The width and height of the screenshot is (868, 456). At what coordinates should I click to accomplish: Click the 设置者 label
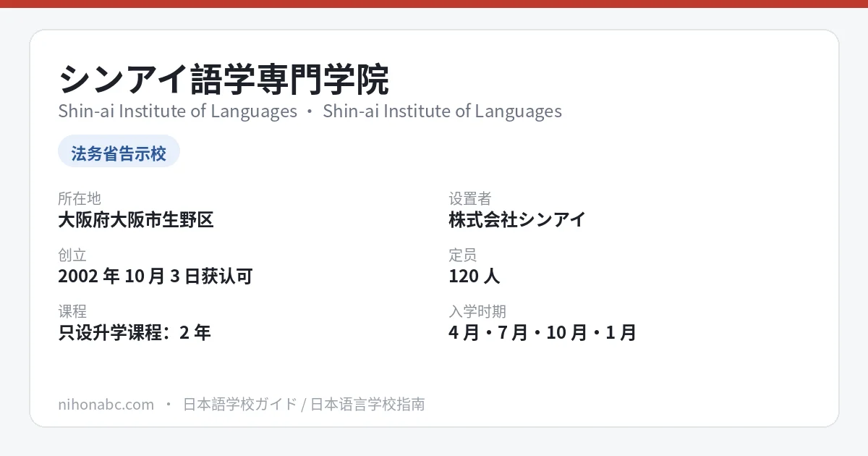pyautogui.click(x=470, y=198)
